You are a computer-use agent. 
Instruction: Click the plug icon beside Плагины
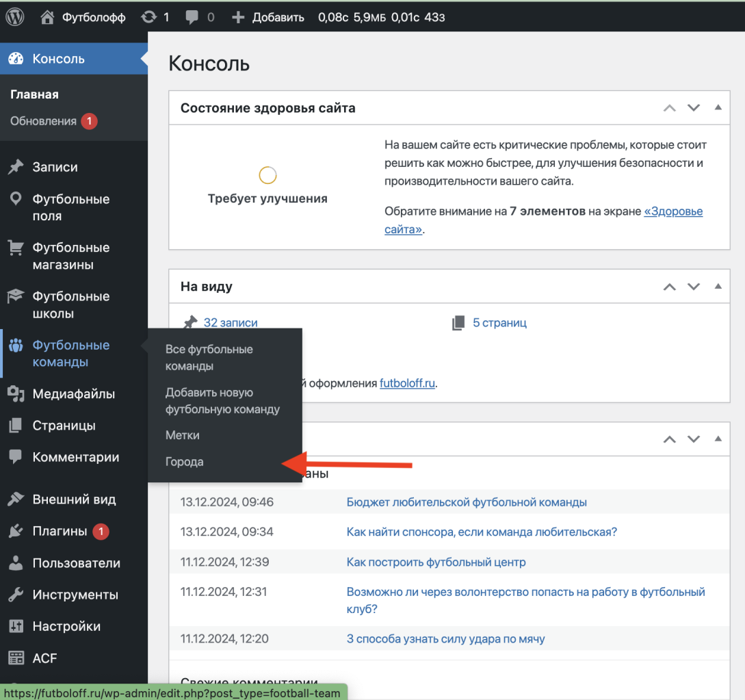16,531
